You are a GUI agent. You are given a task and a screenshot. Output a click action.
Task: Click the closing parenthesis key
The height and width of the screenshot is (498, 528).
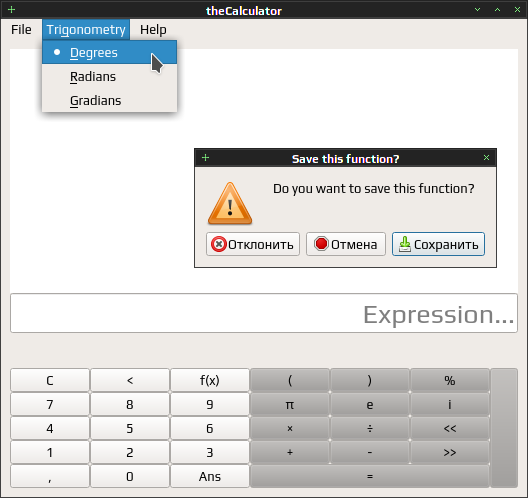pos(370,380)
